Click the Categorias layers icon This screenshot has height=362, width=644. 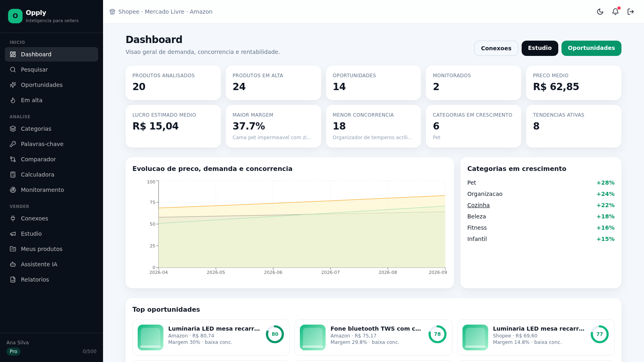(13, 129)
